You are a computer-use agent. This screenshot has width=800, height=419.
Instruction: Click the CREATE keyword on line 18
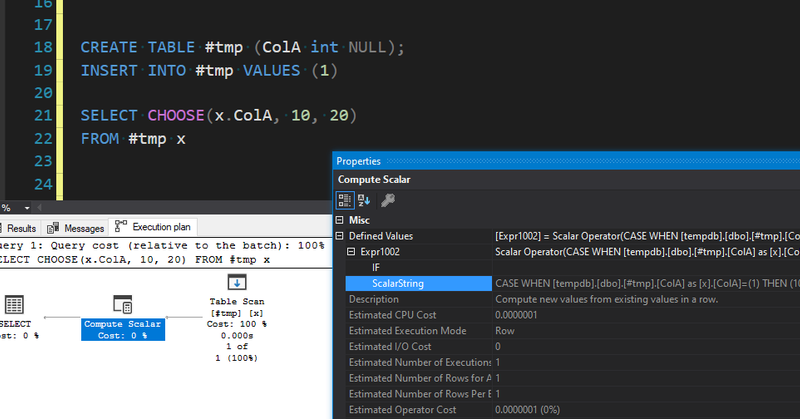click(109, 47)
